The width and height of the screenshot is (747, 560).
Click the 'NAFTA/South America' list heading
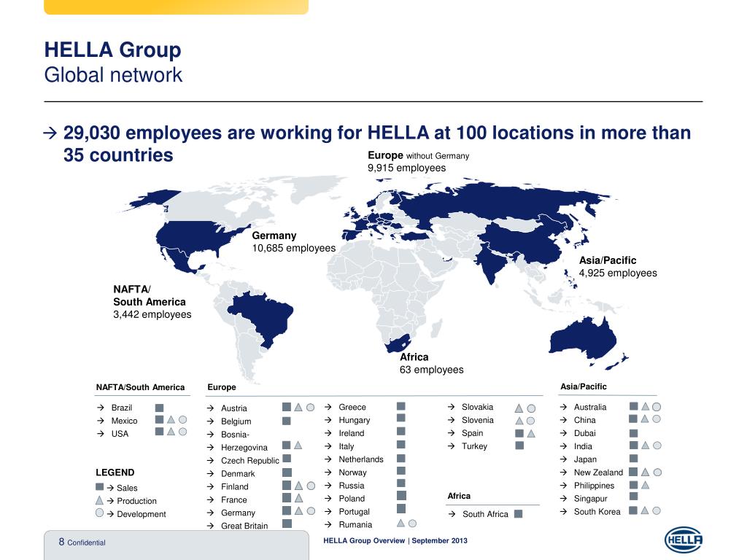[140, 387]
